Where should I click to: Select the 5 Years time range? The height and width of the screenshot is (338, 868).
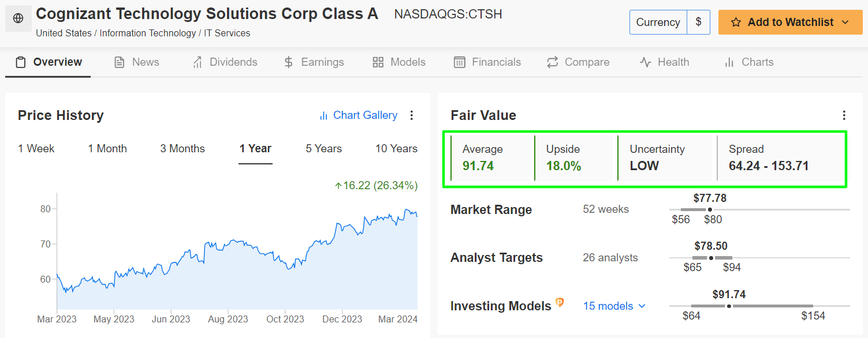pyautogui.click(x=323, y=149)
